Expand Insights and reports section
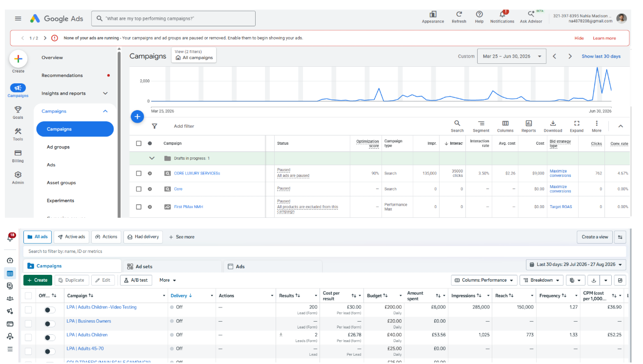 click(x=105, y=93)
